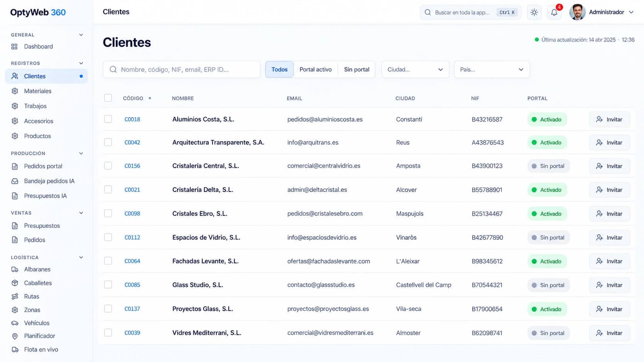Click Activado status badge for Fachadas Levante
Screen dimensions: 644x362
coord(547,261)
